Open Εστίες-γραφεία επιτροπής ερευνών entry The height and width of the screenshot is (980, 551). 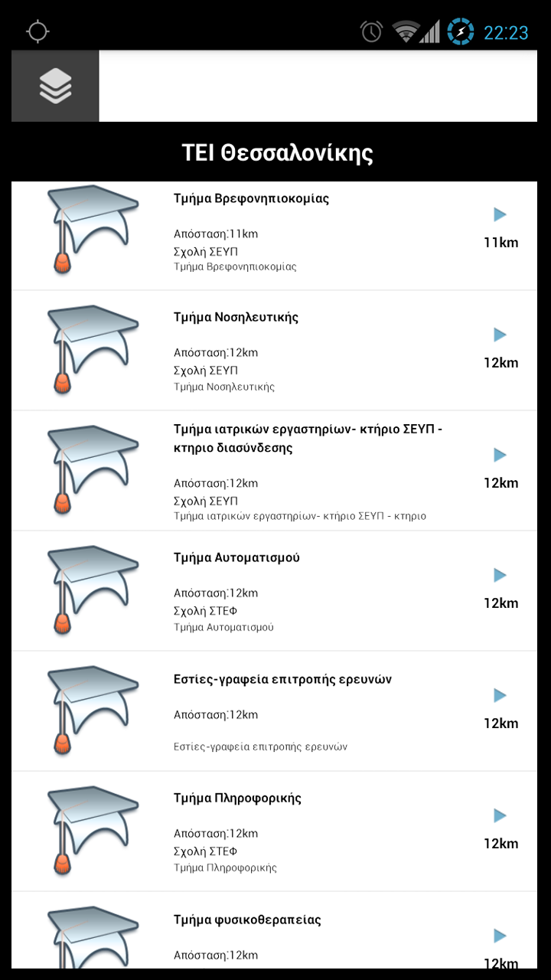[x=275, y=711]
